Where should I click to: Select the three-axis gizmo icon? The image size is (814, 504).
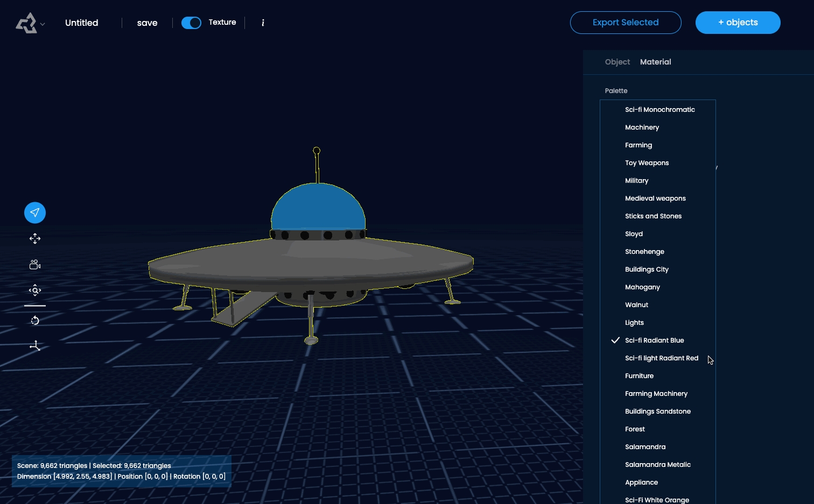[x=35, y=346]
